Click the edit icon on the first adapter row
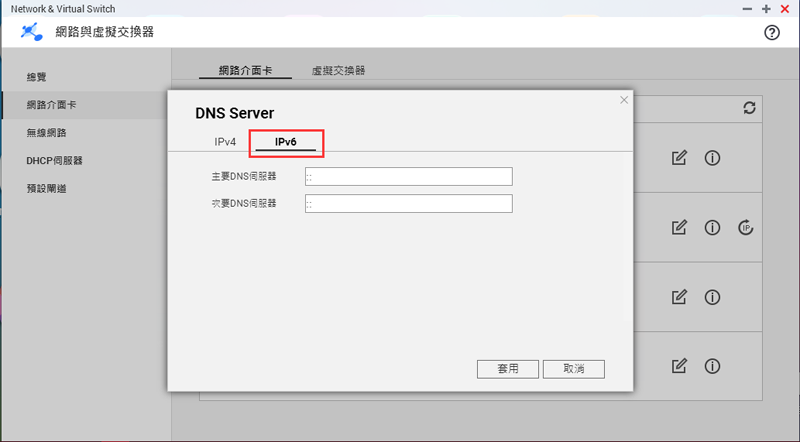800x442 pixels. pos(679,158)
